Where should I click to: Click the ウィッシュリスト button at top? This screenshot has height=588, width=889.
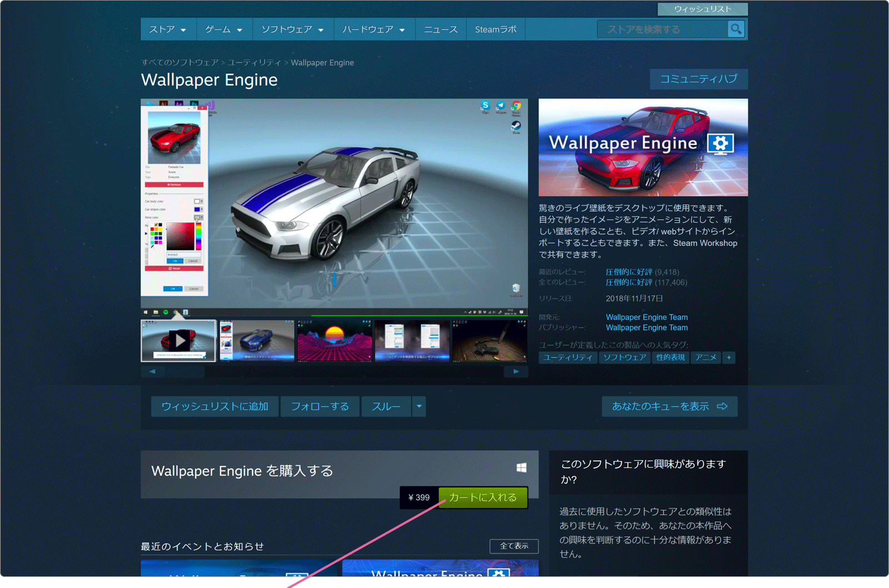[702, 9]
